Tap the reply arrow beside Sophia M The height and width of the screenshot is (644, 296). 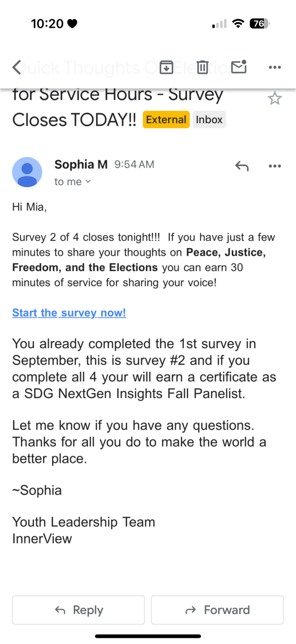(242, 166)
